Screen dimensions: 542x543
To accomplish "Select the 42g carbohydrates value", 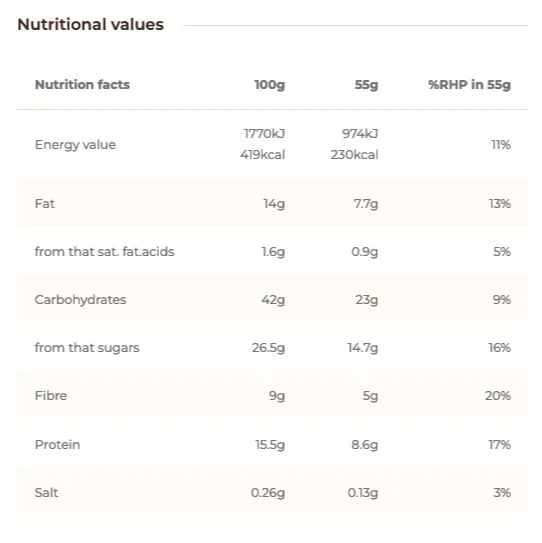I will point(273,300).
